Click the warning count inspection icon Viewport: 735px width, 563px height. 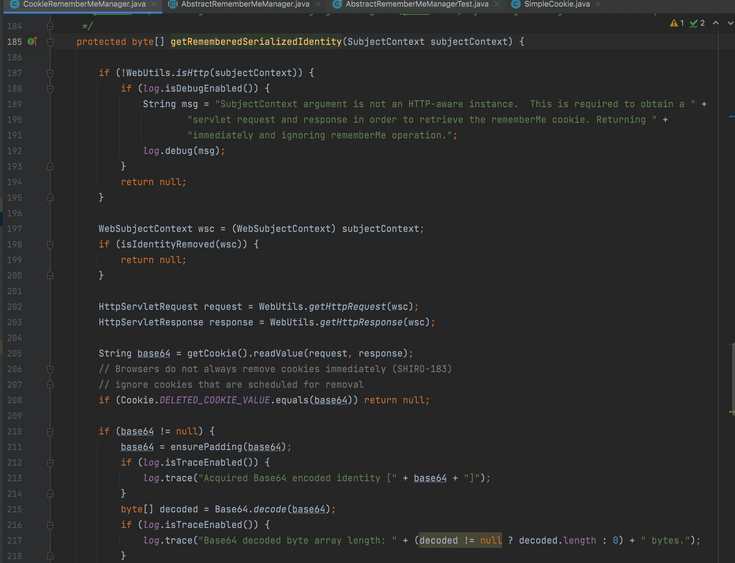click(677, 23)
